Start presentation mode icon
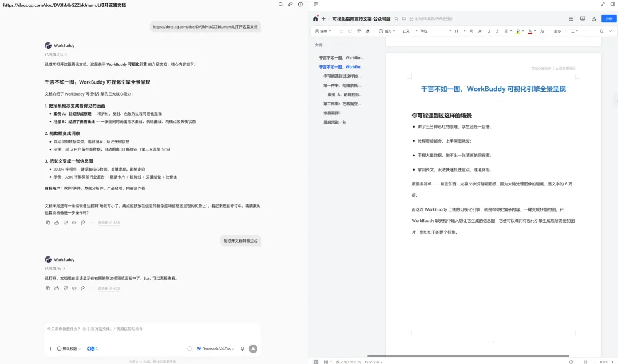 coord(583,18)
